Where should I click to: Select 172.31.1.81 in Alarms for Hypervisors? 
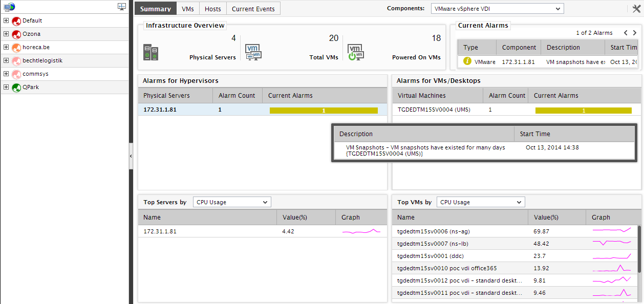pyautogui.click(x=160, y=110)
